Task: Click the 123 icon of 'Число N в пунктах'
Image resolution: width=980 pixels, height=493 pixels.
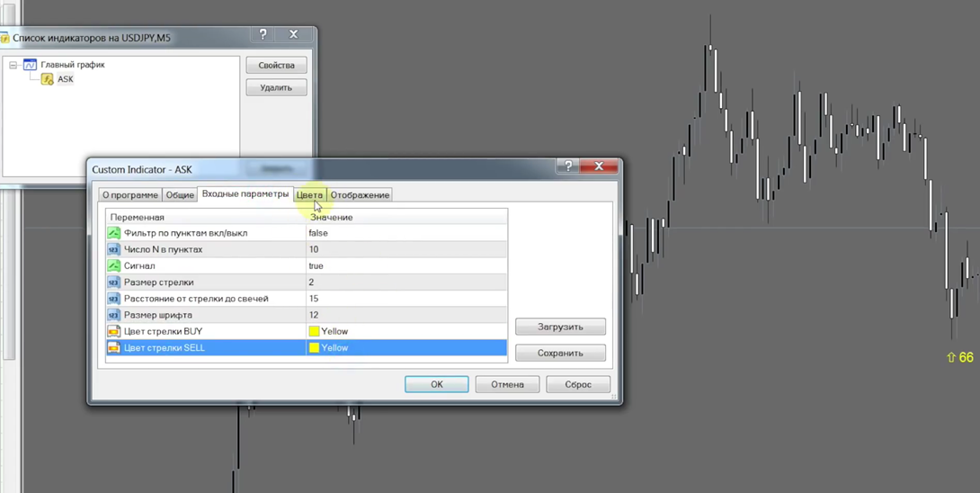Action: click(x=113, y=249)
